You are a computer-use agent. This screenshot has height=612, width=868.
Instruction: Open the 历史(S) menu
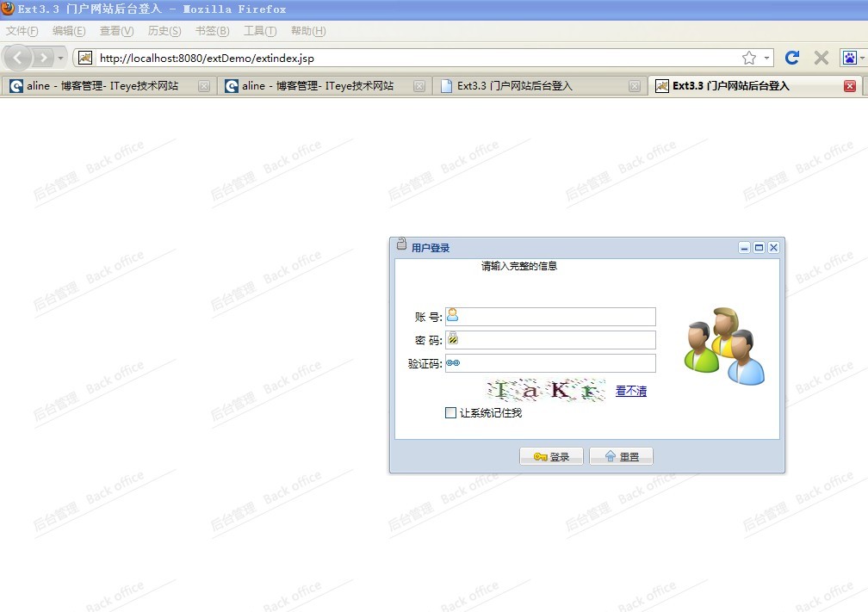point(164,31)
